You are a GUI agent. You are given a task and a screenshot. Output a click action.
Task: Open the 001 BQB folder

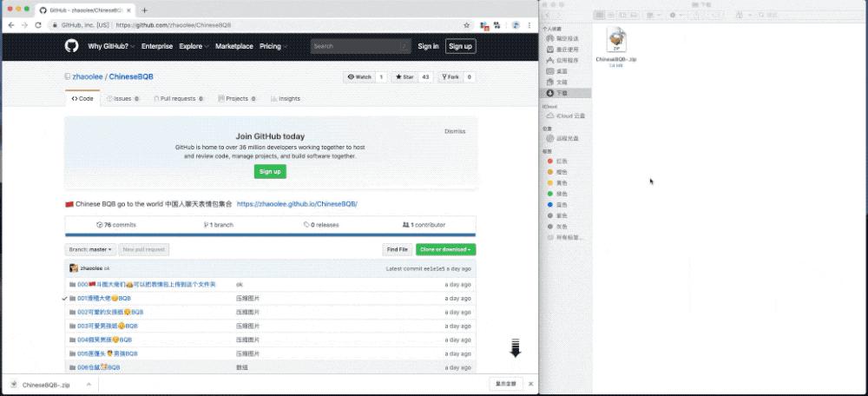pos(104,298)
